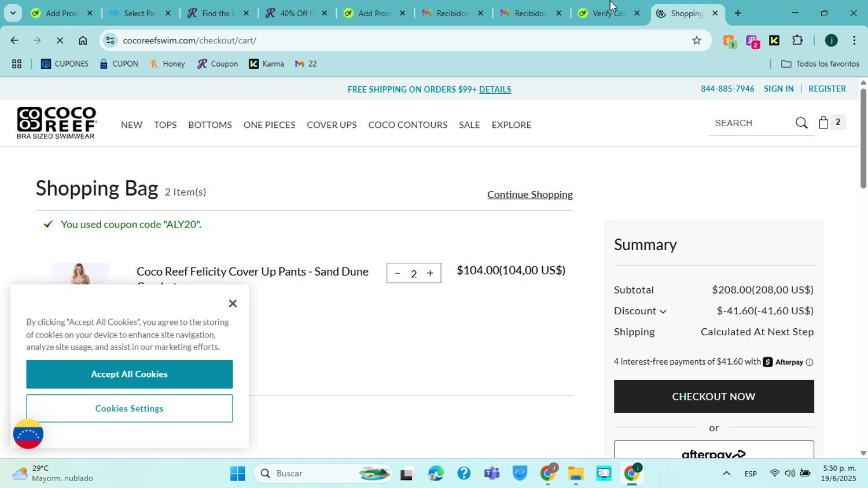Click the CHECKOUT NOW button
Viewport: 868px width, 488px height.
[714, 397]
